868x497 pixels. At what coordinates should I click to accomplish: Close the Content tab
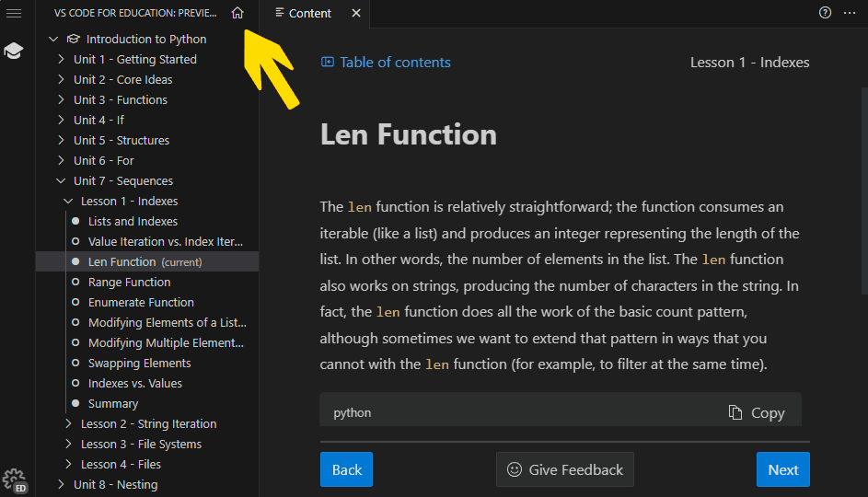pos(356,13)
